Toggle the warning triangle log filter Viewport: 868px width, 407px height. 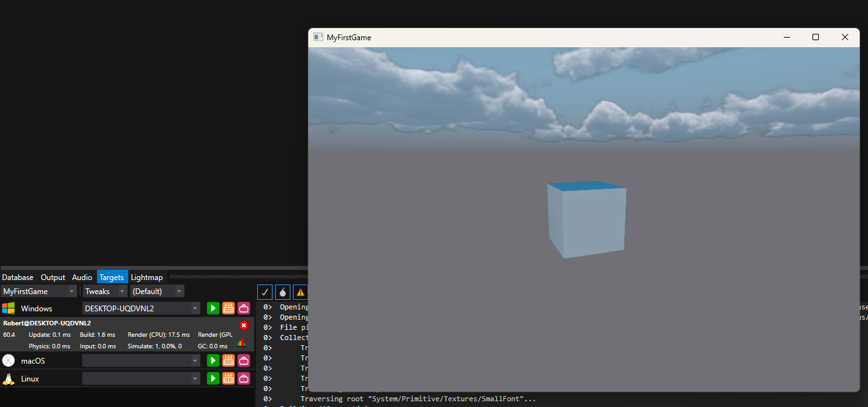tap(300, 292)
